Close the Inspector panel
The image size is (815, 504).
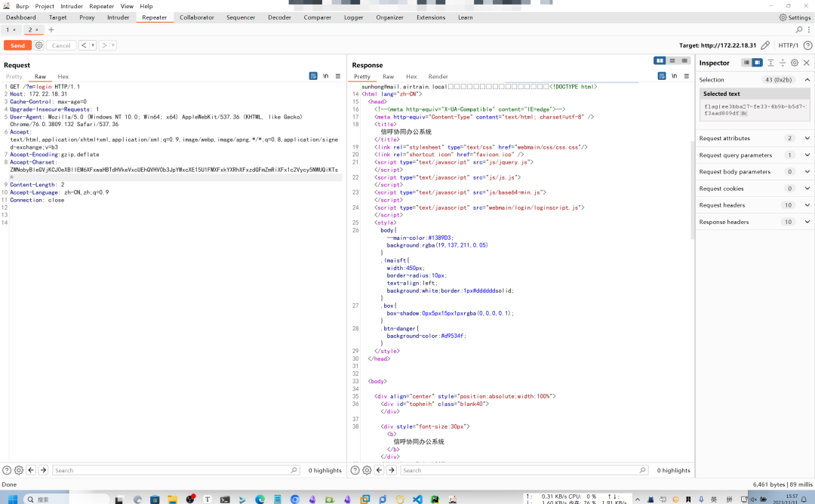[807, 63]
